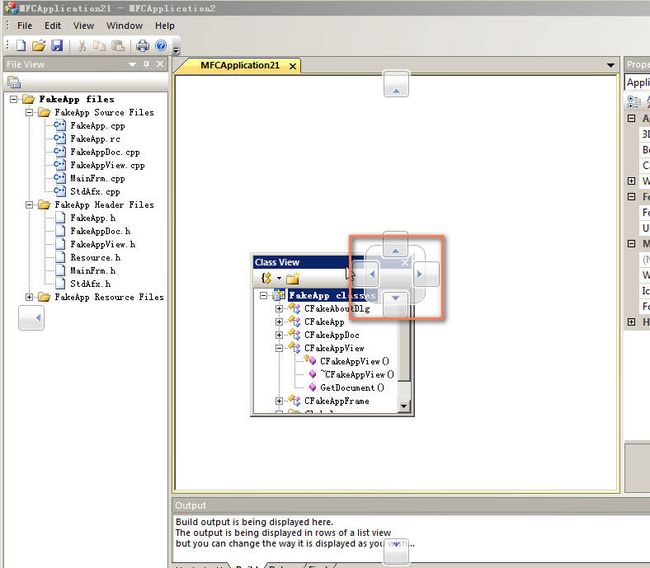Click the top edge docking arrow marker
Screen dimensions: 650x568
point(396,84)
